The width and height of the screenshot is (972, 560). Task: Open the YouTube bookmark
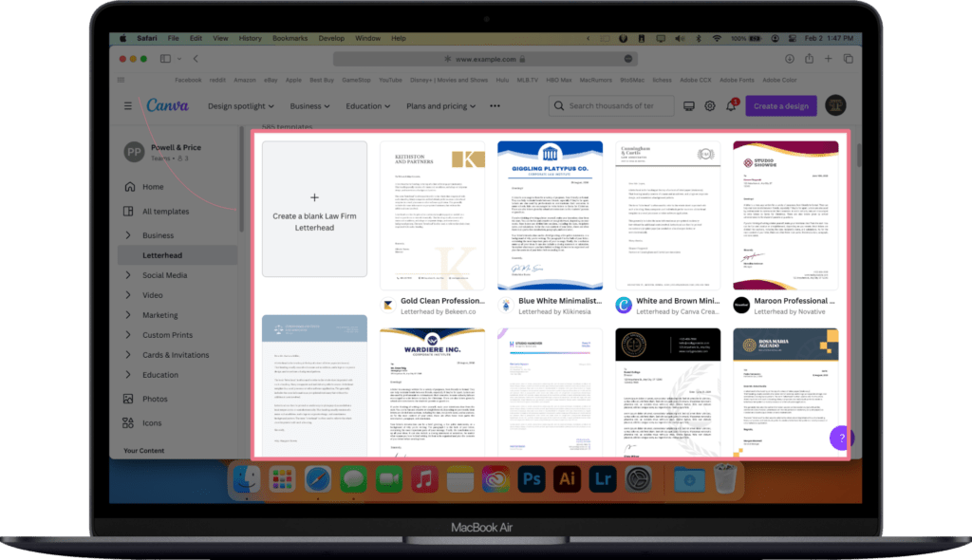tap(390, 80)
